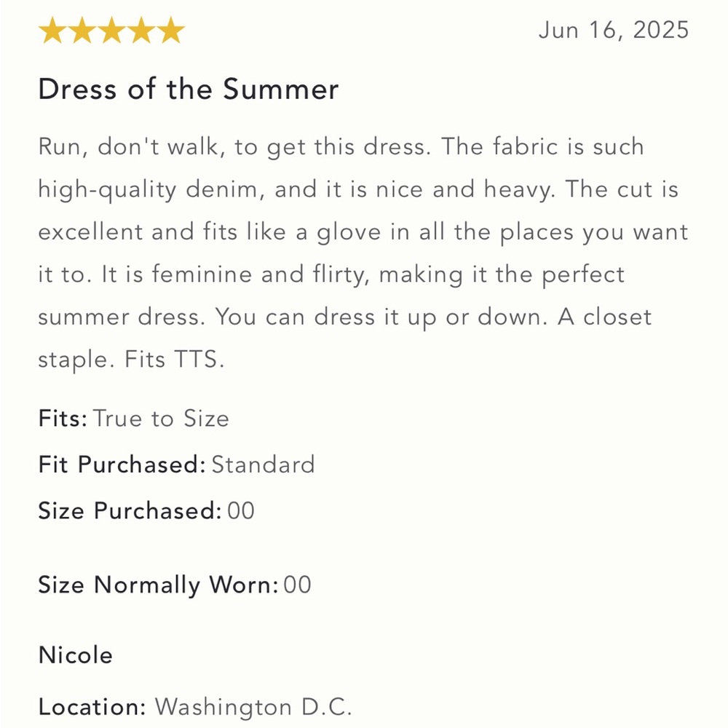Click the 'Size Normally Worn:' label
The width and height of the screenshot is (728, 728).
tap(157, 585)
